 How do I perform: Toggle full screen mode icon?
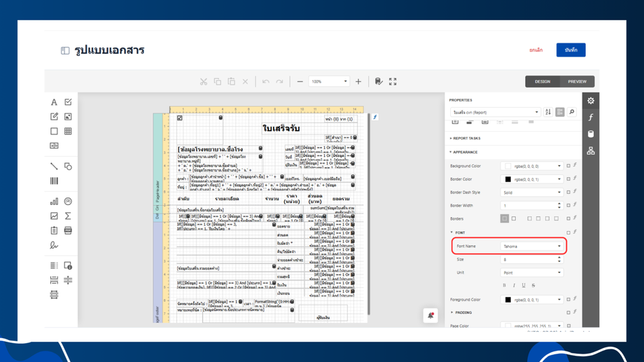tap(393, 82)
